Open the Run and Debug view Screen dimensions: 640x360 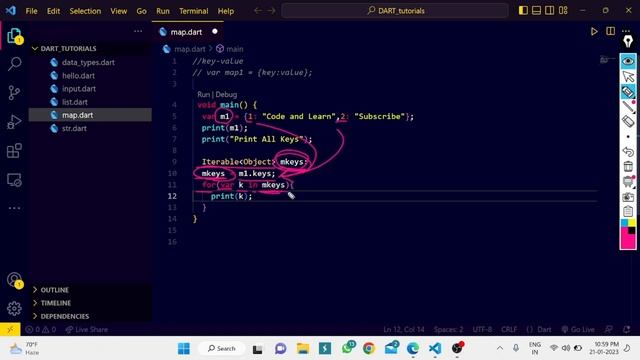click(x=14, y=122)
